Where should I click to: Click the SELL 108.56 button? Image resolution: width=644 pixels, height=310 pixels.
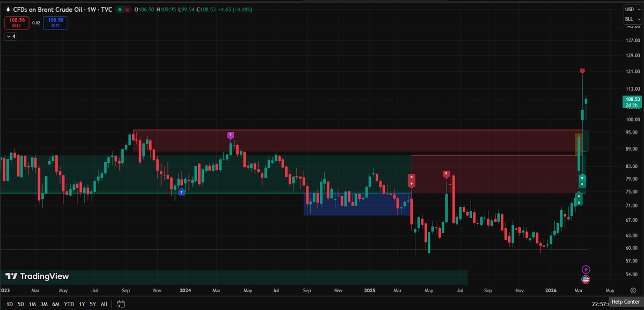click(16, 23)
